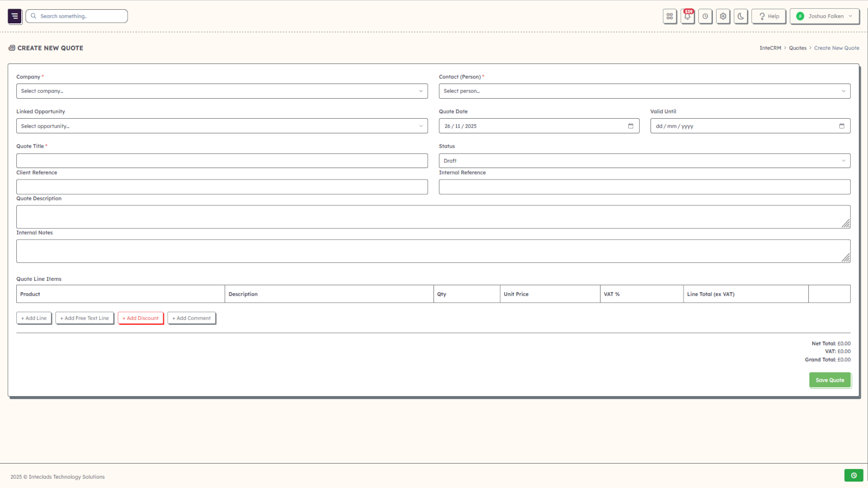Open the Valid Until calendar picker
The width and height of the screenshot is (868, 488).
tap(841, 126)
